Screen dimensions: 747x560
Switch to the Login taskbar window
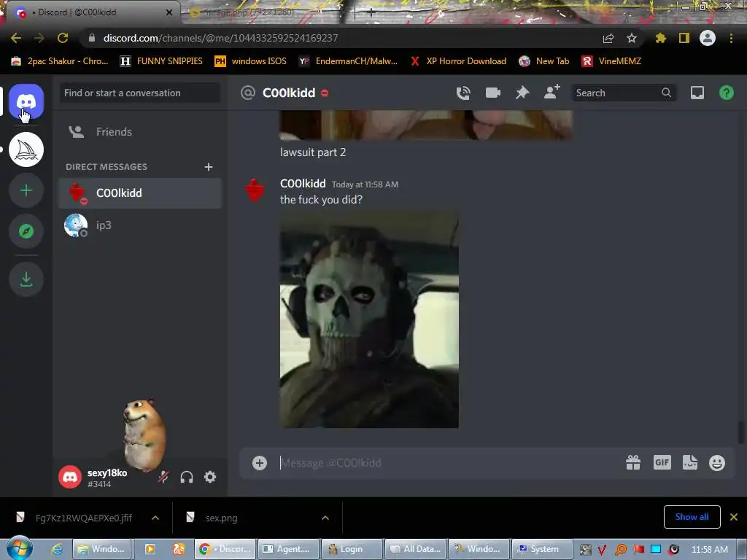(352, 549)
